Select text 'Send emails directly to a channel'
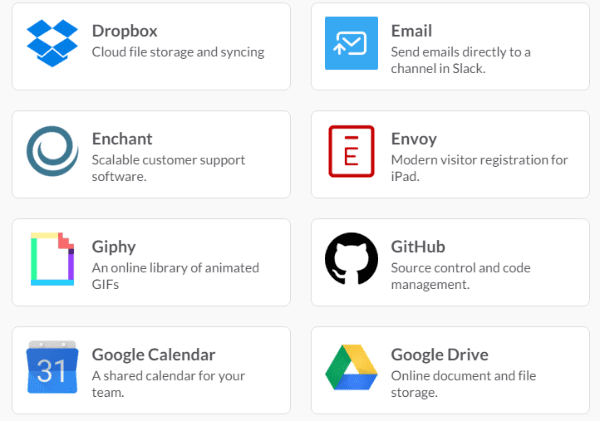Image resolution: width=600 pixels, height=421 pixels. [x=461, y=60]
